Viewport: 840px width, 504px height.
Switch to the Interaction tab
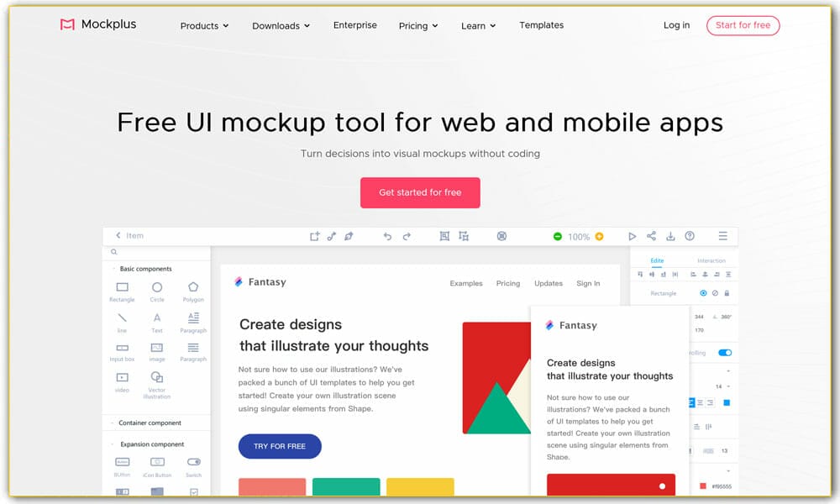[x=711, y=260]
